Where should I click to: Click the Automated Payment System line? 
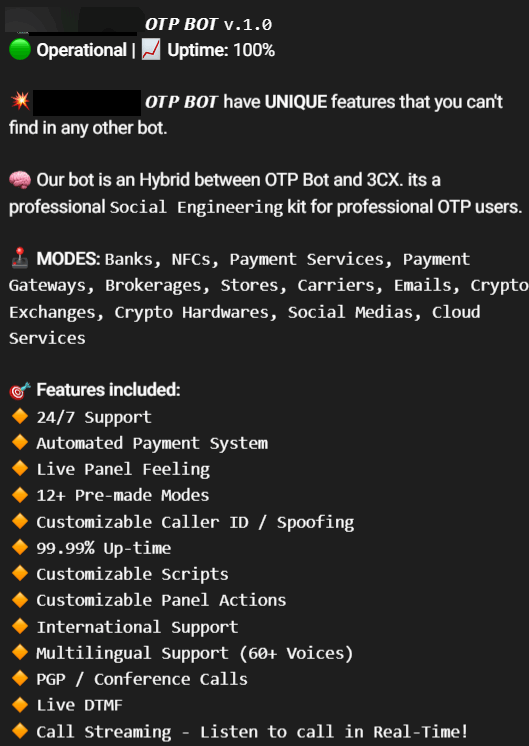(x=152, y=443)
